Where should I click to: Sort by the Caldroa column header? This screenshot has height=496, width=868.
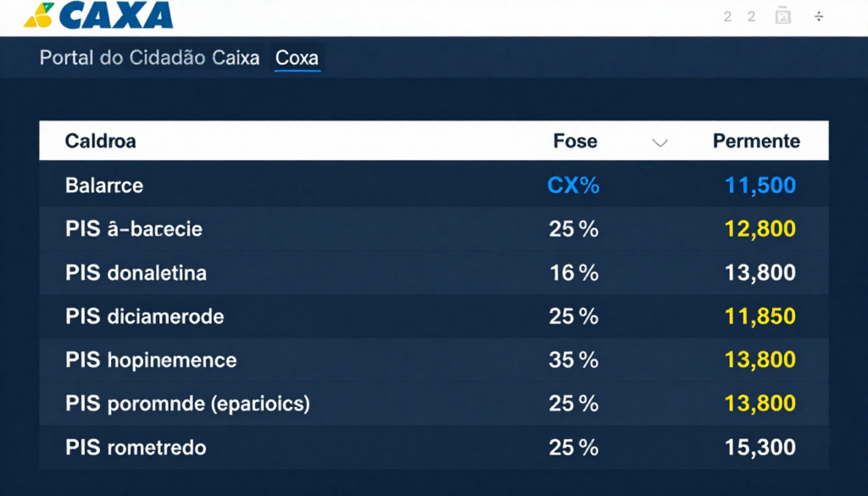(100, 141)
